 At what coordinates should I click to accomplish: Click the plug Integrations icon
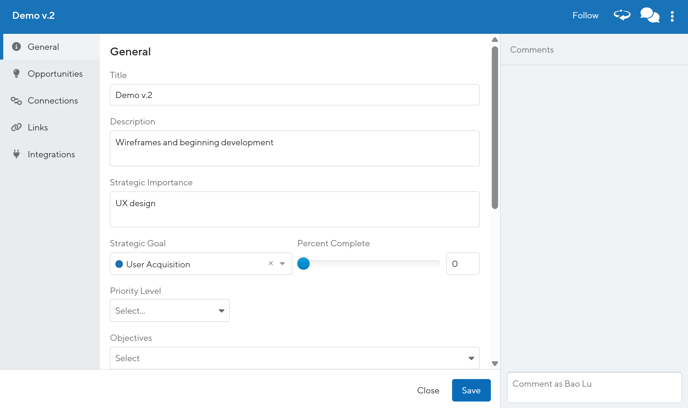tap(16, 155)
